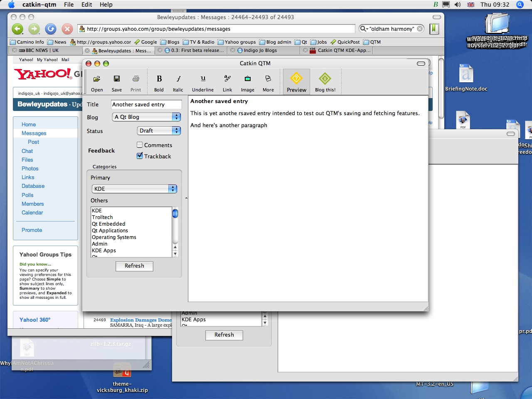Stop page loading in Camino
Image resolution: width=532 pixels, height=399 pixels.
click(67, 29)
